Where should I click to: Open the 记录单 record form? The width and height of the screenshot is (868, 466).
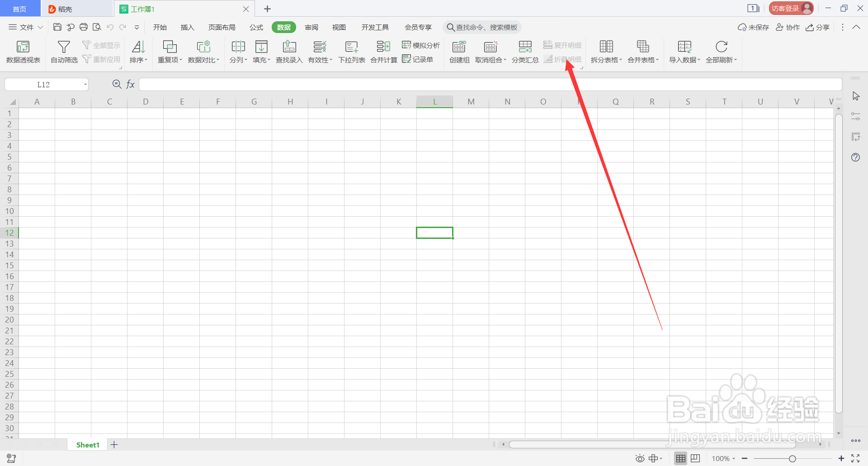tap(417, 59)
